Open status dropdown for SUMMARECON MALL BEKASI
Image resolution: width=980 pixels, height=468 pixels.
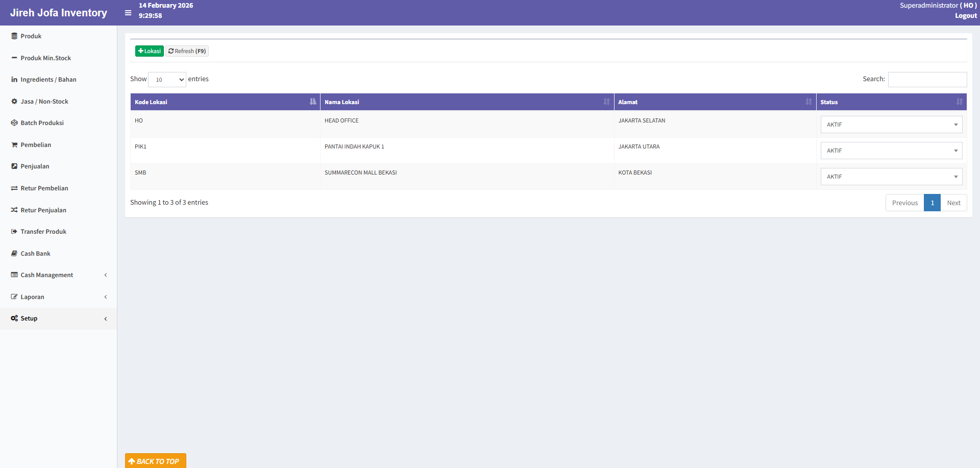891,177
